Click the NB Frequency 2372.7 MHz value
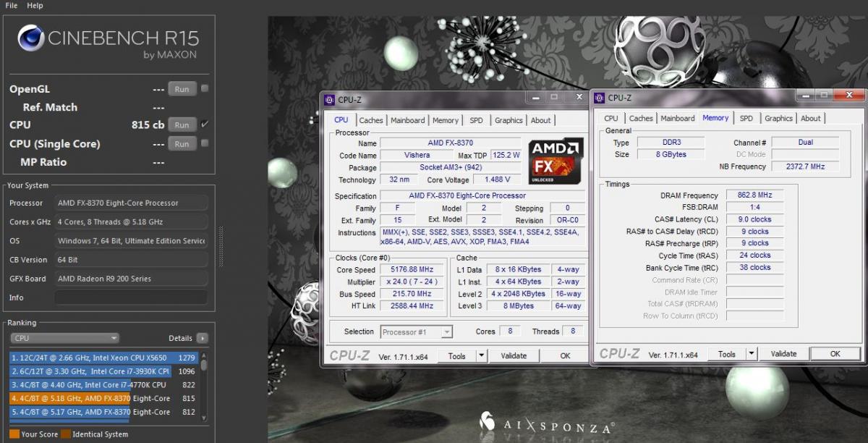868x443 pixels. 805,166
